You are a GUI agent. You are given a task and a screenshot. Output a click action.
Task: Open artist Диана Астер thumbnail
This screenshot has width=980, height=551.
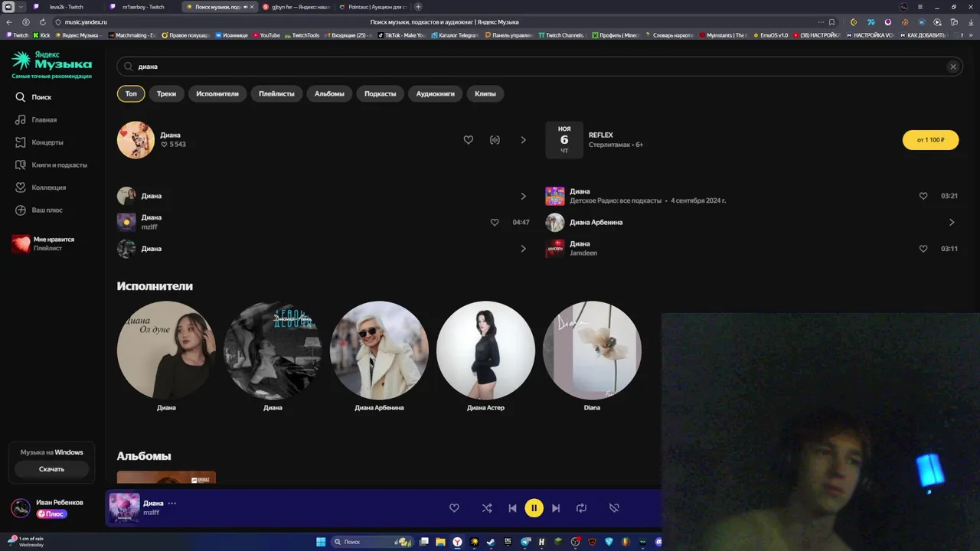(x=485, y=350)
